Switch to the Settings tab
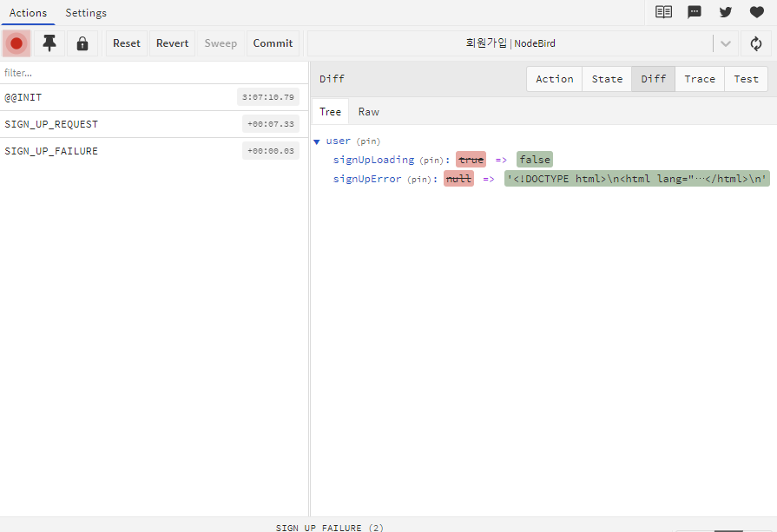 (x=86, y=13)
